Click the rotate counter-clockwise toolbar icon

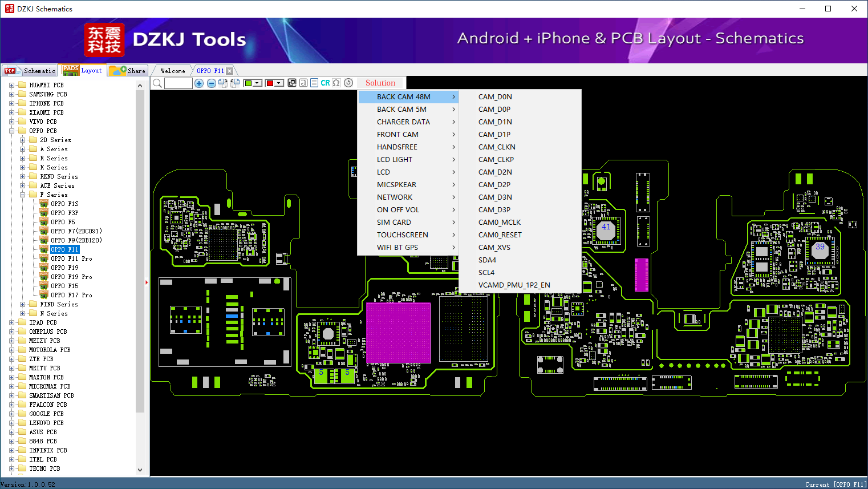(234, 83)
